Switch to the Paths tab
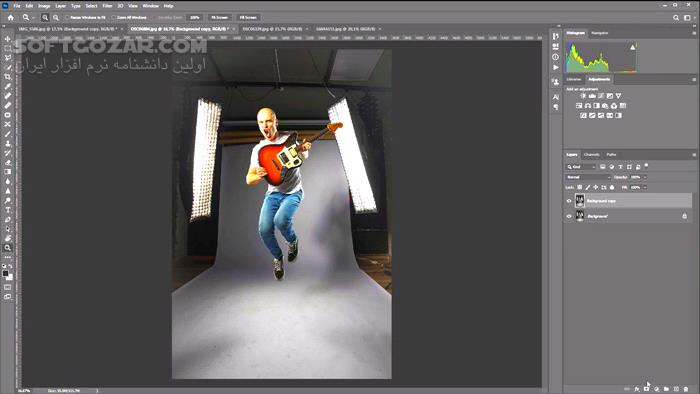Image resolution: width=700 pixels, height=394 pixels. point(611,154)
